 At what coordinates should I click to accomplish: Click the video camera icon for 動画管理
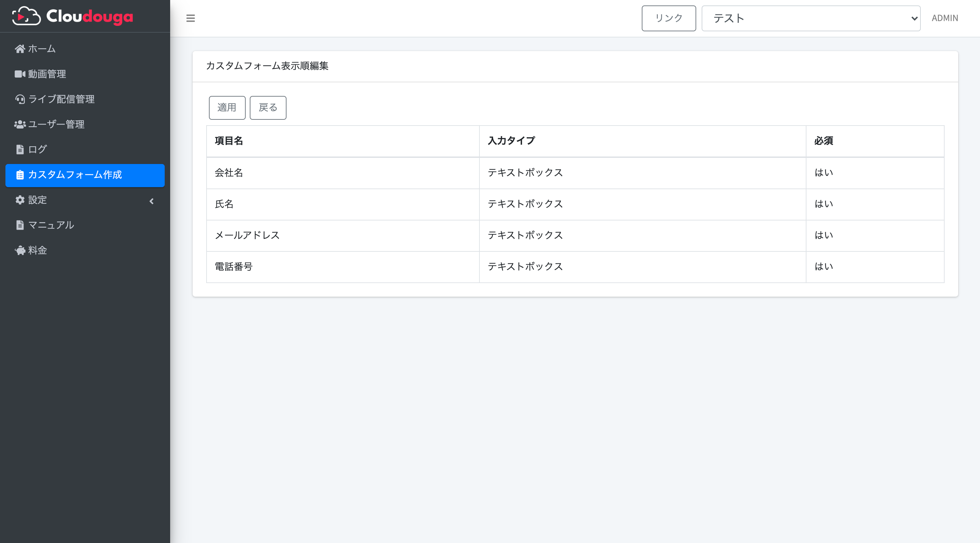click(20, 74)
